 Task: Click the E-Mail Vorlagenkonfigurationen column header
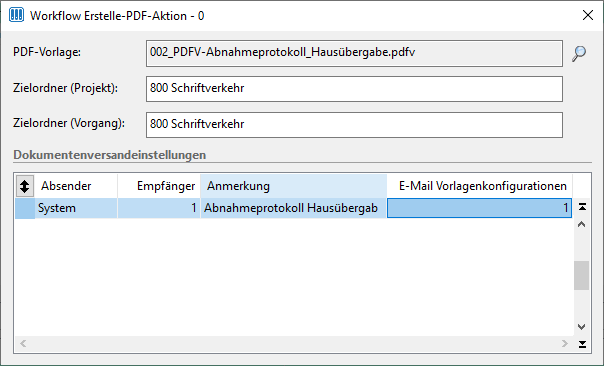(480, 186)
